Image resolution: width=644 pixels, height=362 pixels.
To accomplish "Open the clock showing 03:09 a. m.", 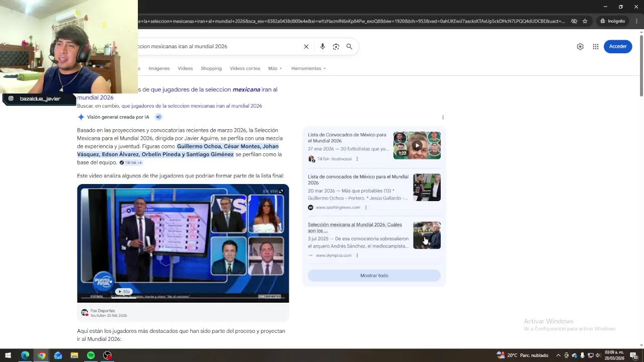I will (x=614, y=355).
